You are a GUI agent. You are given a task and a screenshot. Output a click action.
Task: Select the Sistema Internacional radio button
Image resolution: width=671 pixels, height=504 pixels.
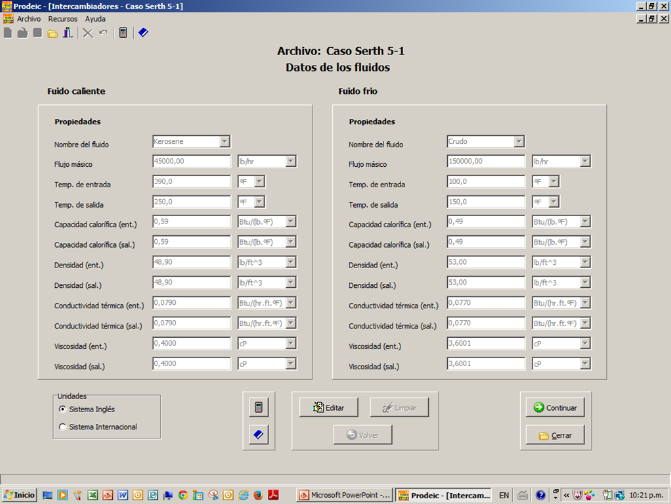(x=62, y=427)
